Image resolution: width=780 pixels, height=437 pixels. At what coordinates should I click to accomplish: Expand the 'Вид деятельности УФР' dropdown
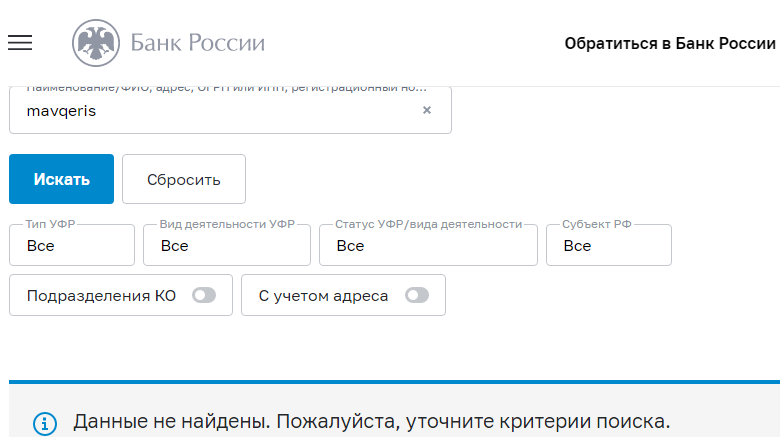pos(228,246)
